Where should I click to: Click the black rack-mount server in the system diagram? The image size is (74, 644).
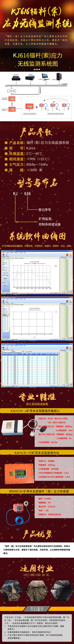pyautogui.click(x=16, y=78)
